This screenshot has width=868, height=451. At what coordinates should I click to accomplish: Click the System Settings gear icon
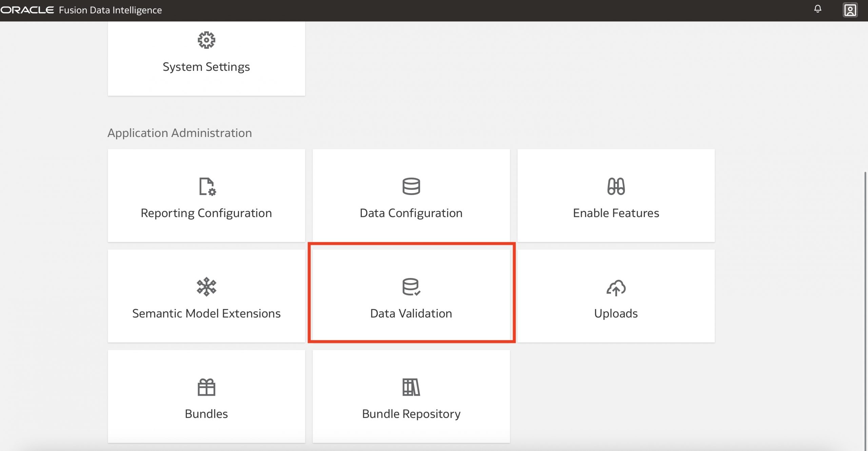206,40
